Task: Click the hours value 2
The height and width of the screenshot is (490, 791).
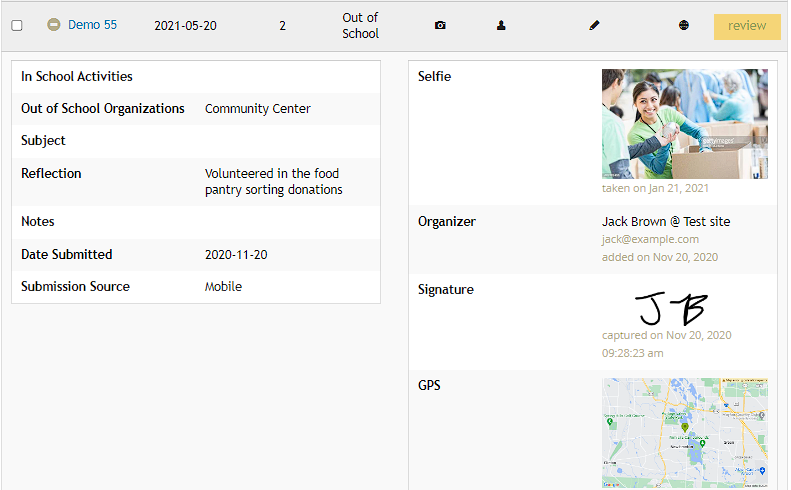Action: pyautogui.click(x=283, y=26)
